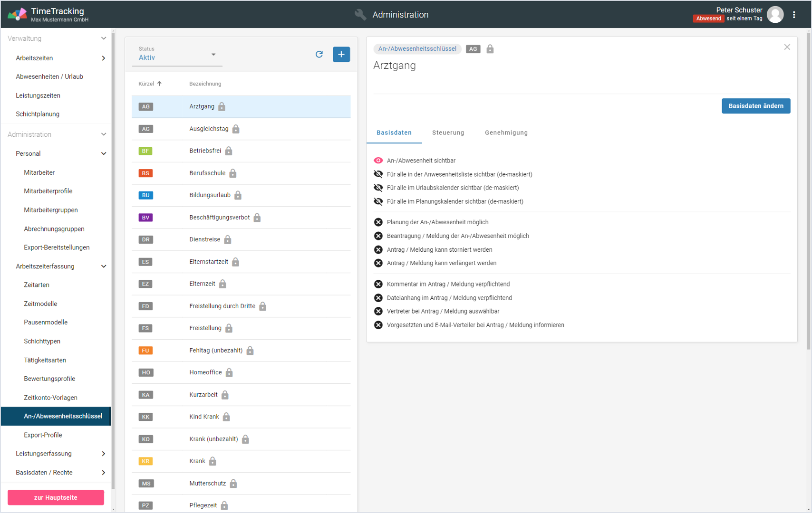Screen dimensions: 812x513
Task: Toggle An-/Abwesenheit sichtbar eye icon
Action: [x=378, y=161]
